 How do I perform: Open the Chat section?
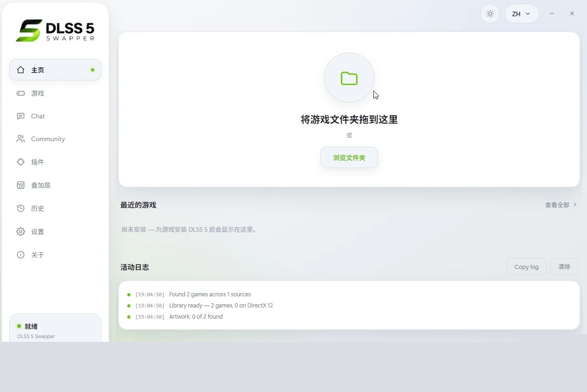pyautogui.click(x=55, y=116)
